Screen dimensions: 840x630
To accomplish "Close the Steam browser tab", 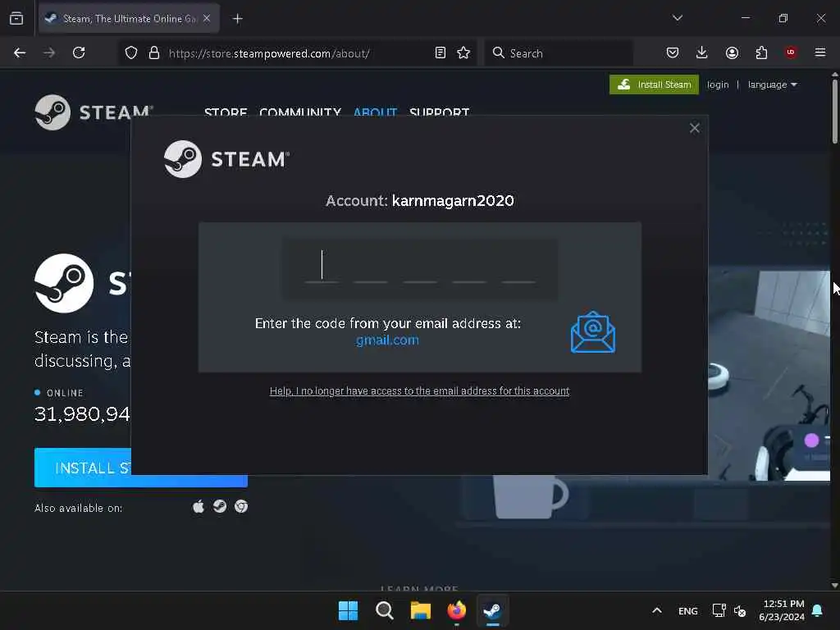I will [x=207, y=19].
